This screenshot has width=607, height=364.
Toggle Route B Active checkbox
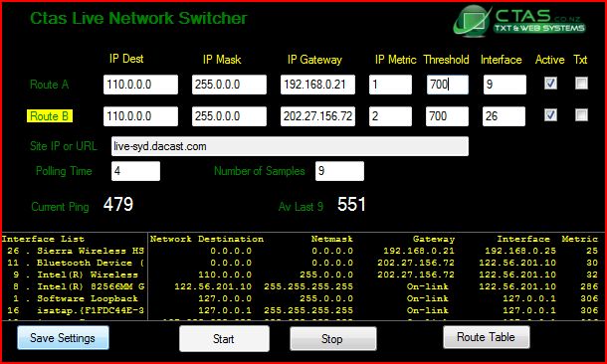click(550, 115)
